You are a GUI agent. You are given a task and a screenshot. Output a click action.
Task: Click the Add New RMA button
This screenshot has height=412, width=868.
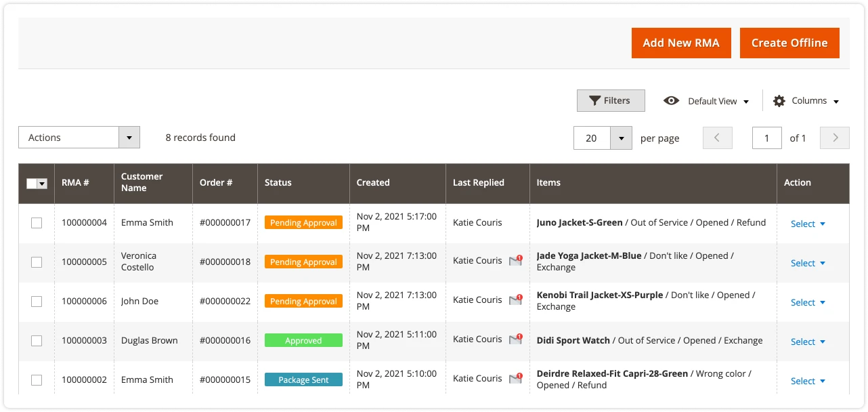[681, 43]
